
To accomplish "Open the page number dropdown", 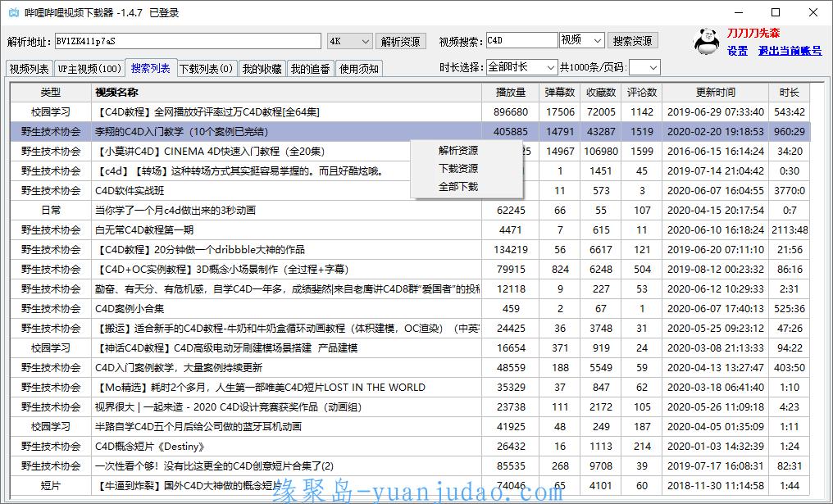I will point(644,67).
